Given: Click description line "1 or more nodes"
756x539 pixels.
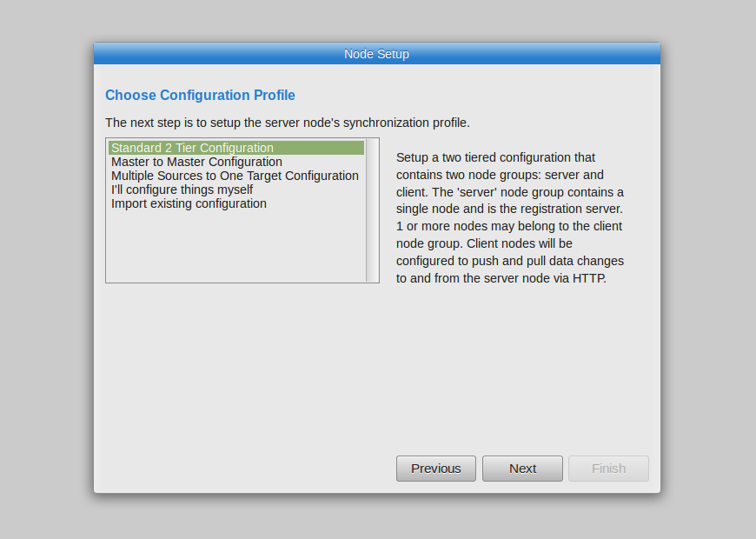Looking at the screenshot, I should (509, 226).
